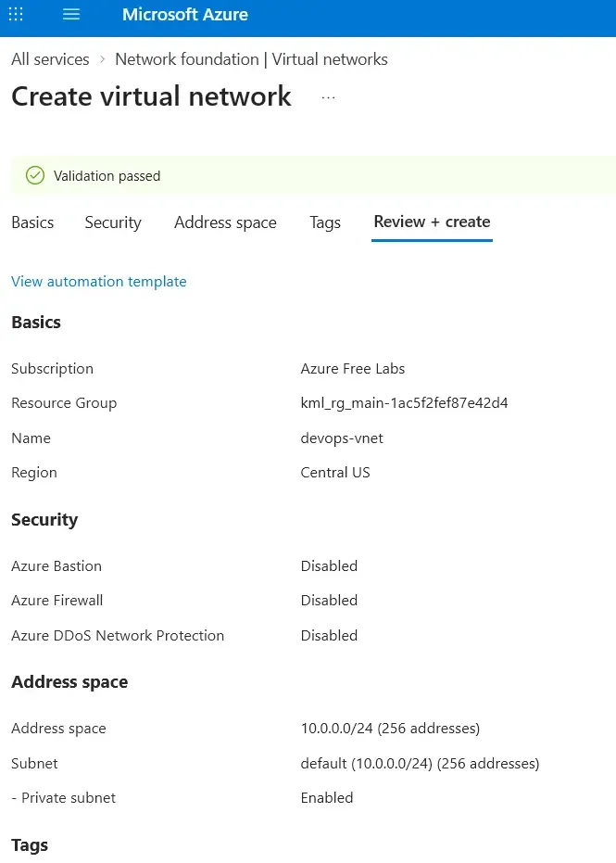Click Azure DDoS Network Protection label
This screenshot has height=863, width=616.
(x=118, y=635)
